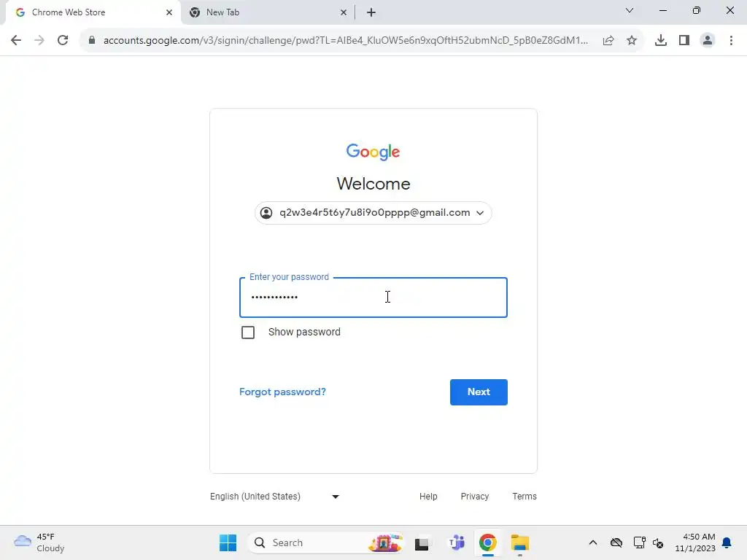747x560 pixels.
Task: View site security lock info
Action: coord(92,41)
